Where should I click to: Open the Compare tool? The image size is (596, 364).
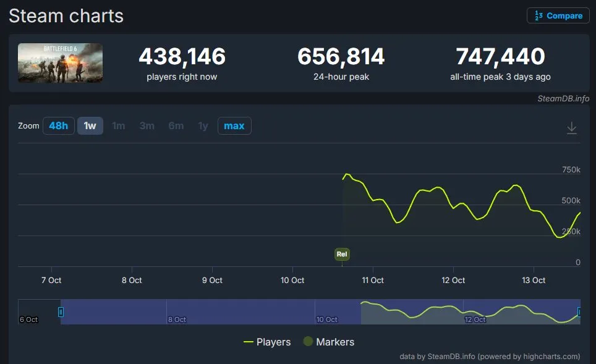[x=557, y=15]
